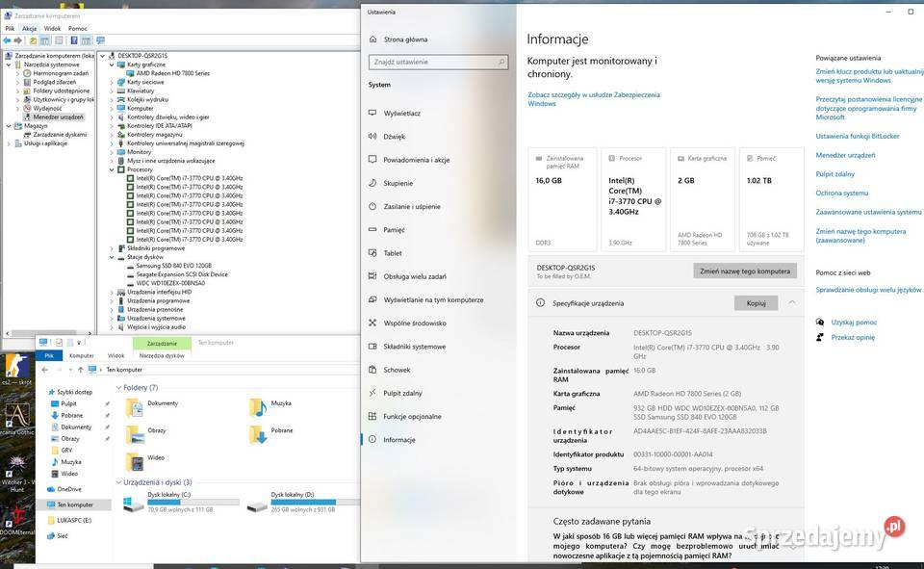
Task: Select the Dźwięk sound icon in Settings
Action: point(372,137)
